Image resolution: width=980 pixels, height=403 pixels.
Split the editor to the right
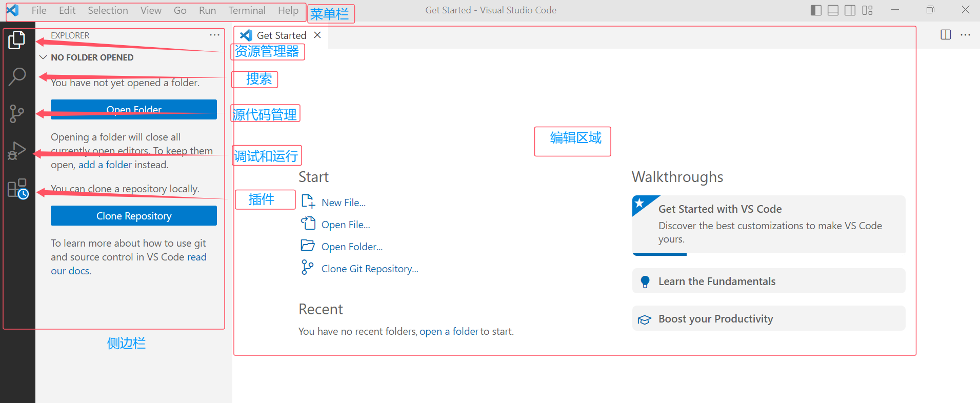946,34
